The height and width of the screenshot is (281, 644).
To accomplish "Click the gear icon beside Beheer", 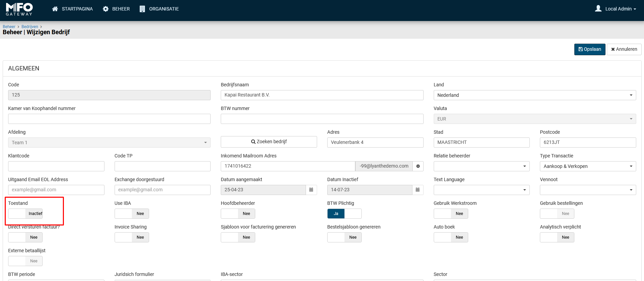I will 106,9.
